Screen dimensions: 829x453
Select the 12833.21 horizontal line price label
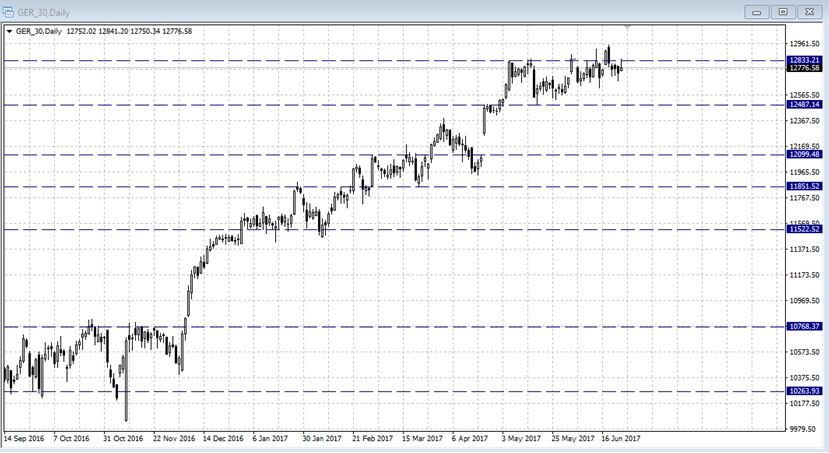coord(805,60)
